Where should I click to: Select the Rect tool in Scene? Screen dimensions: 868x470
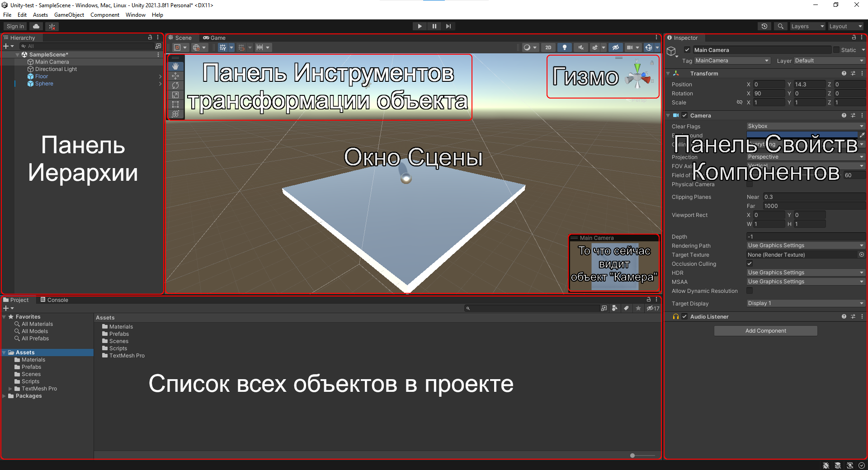[175, 104]
